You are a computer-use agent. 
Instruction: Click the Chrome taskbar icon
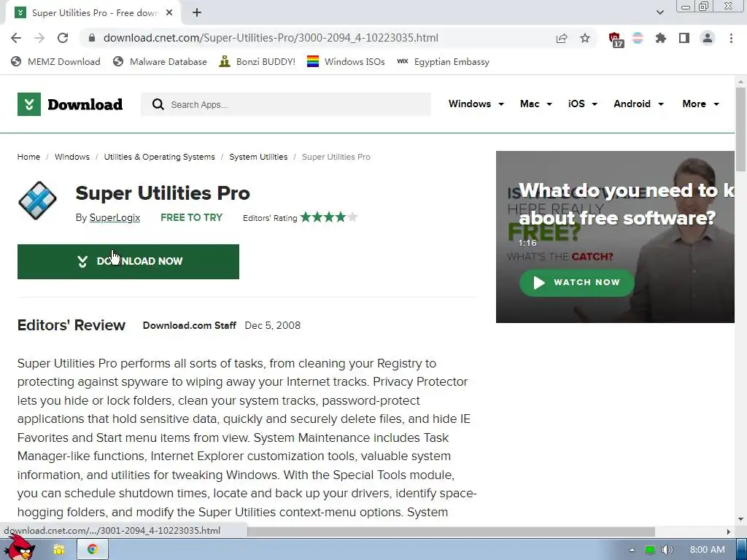(93, 550)
